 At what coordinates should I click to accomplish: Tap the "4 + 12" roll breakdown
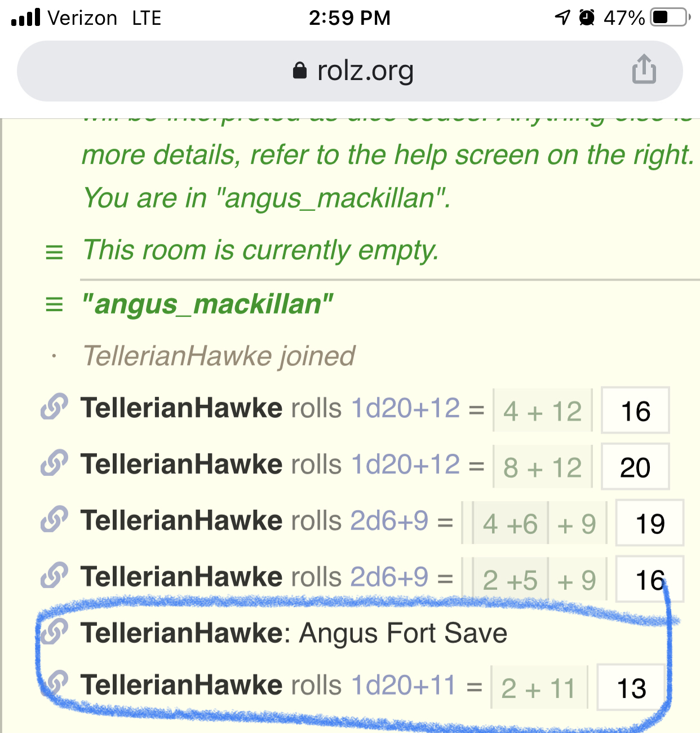point(543,411)
